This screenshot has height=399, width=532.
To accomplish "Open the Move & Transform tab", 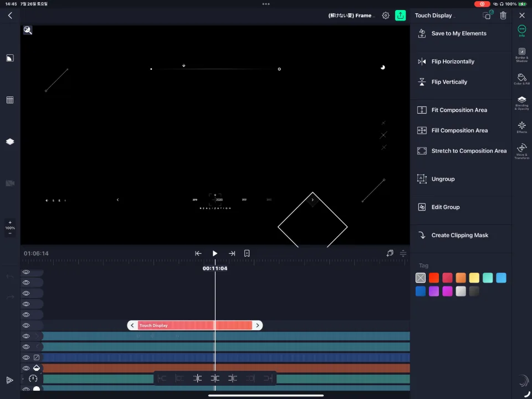I will pyautogui.click(x=522, y=151).
